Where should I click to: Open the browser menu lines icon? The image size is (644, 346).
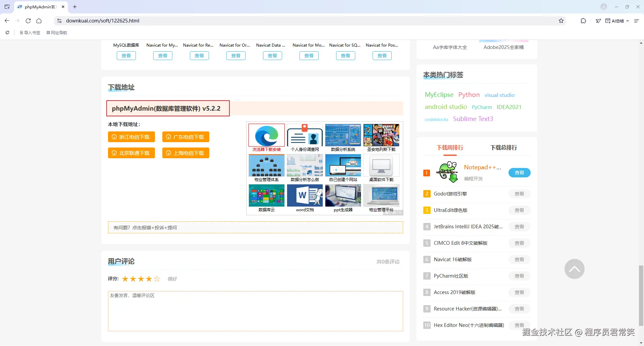tap(636, 21)
